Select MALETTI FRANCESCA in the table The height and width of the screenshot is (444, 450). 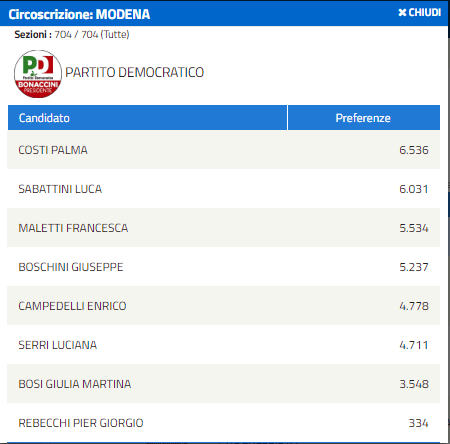tap(73, 228)
